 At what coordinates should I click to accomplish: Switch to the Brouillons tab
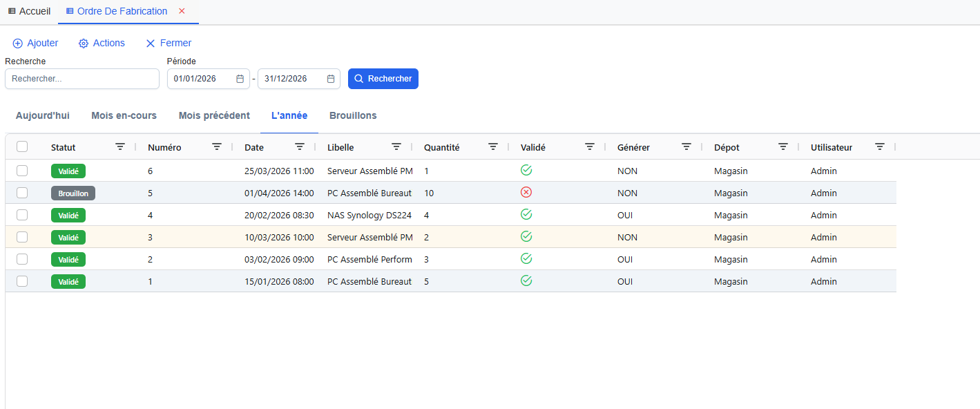pos(353,115)
